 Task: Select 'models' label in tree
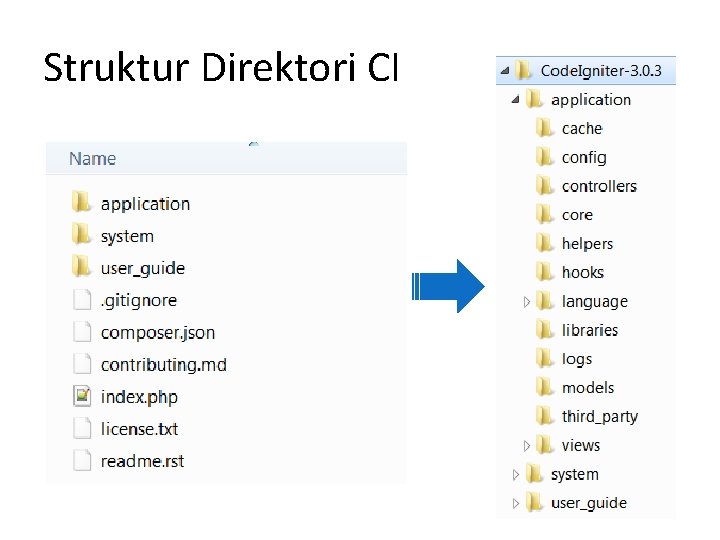click(588, 388)
